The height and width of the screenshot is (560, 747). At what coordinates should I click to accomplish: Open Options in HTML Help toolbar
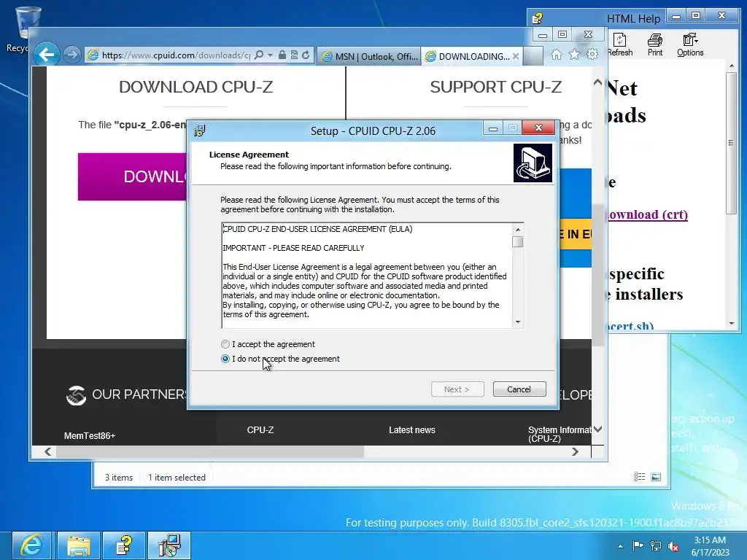coord(690,45)
